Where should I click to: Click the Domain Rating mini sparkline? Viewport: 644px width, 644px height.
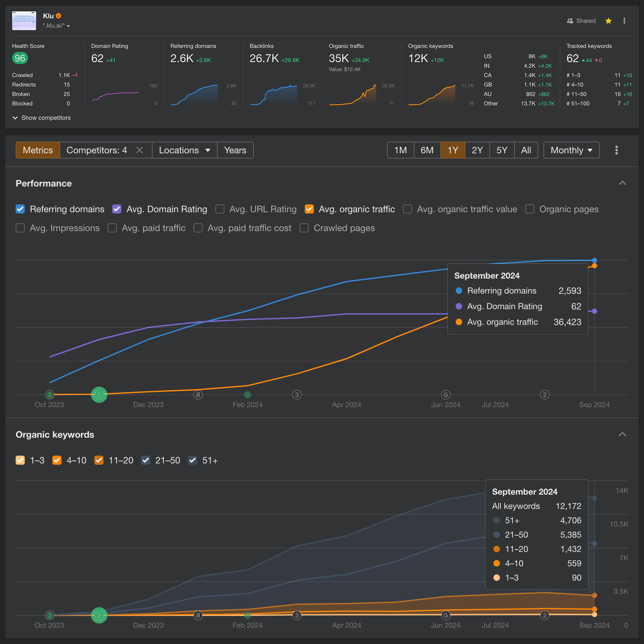point(115,96)
